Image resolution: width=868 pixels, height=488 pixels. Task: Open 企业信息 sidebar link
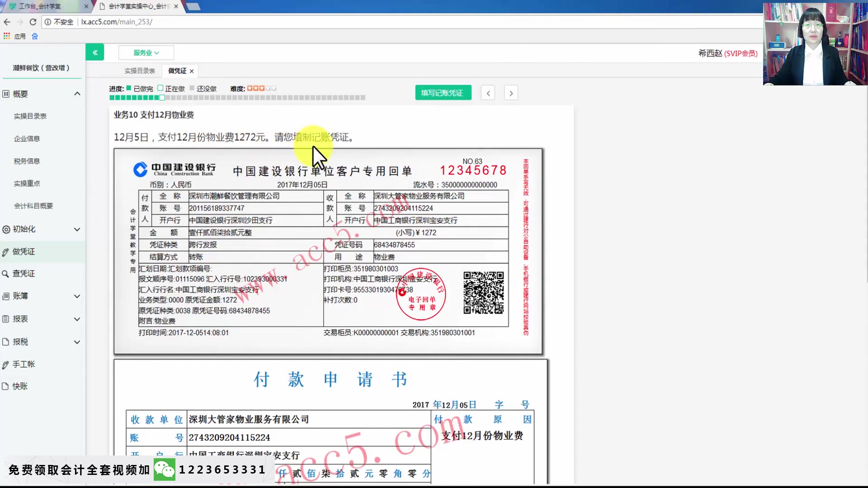tap(27, 139)
